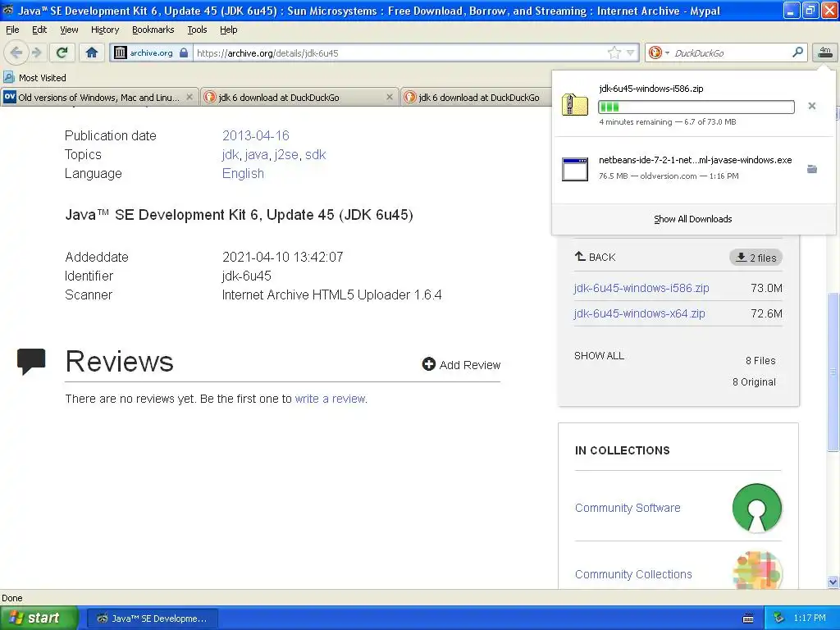This screenshot has height=630, width=840.
Task: Download jdk-6u45-windows-x64.zip link
Action: pos(639,313)
